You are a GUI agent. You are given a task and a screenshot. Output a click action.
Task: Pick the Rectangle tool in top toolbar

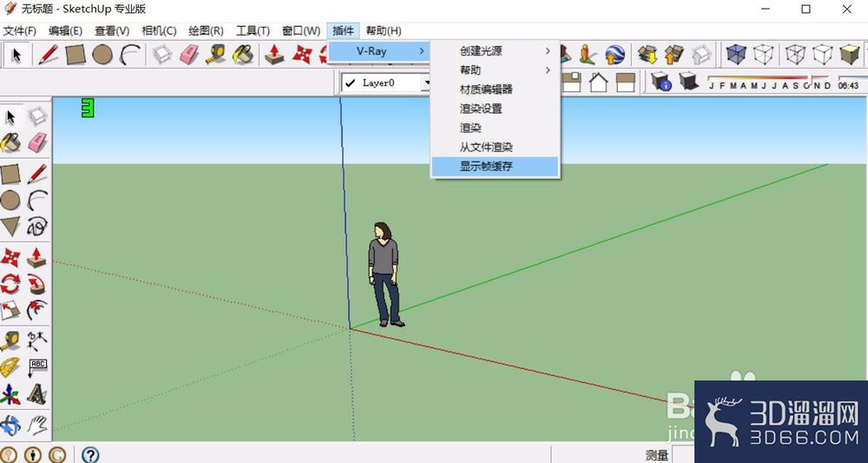pos(76,54)
